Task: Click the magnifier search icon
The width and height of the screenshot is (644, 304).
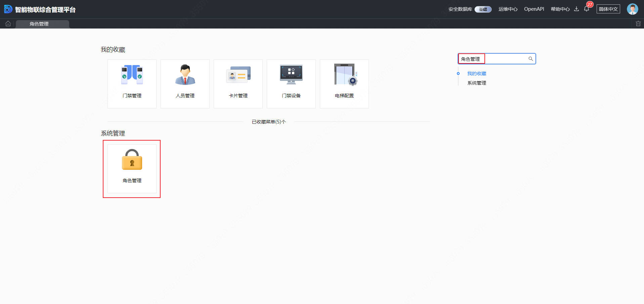Action: pyautogui.click(x=531, y=59)
